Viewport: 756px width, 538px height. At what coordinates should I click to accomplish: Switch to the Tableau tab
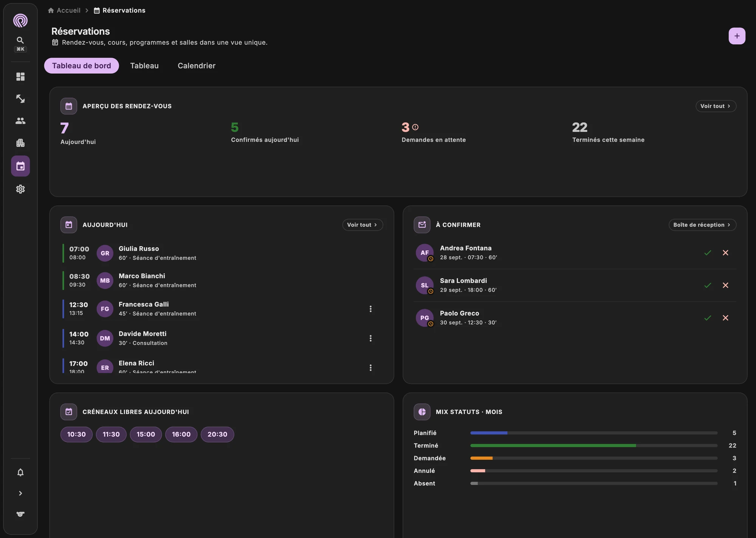coord(144,66)
